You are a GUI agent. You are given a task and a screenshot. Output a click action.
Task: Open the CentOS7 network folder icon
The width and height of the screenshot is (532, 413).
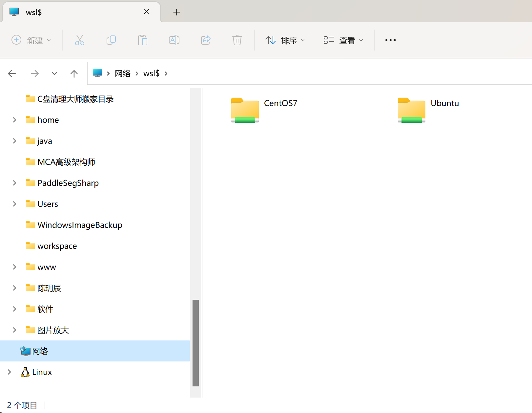coord(245,110)
